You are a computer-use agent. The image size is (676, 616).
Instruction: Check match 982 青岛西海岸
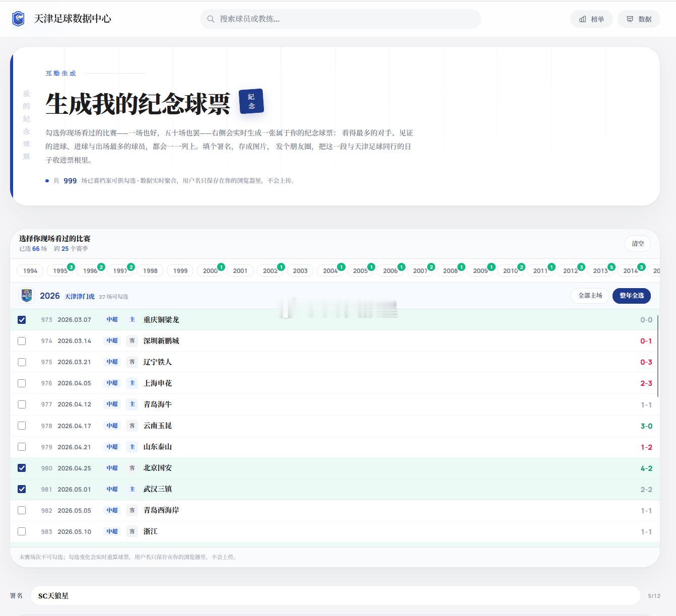click(22, 510)
